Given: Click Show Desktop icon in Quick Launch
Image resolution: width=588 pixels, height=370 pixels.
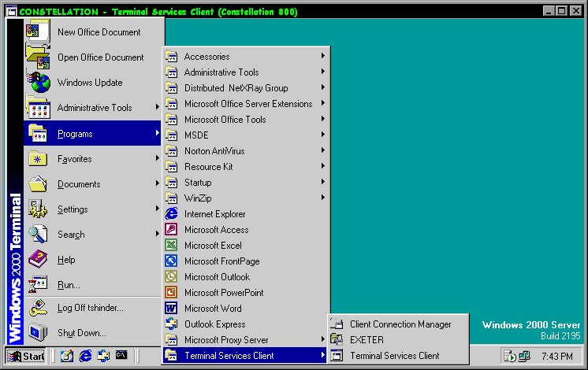Looking at the screenshot, I should tap(67, 356).
